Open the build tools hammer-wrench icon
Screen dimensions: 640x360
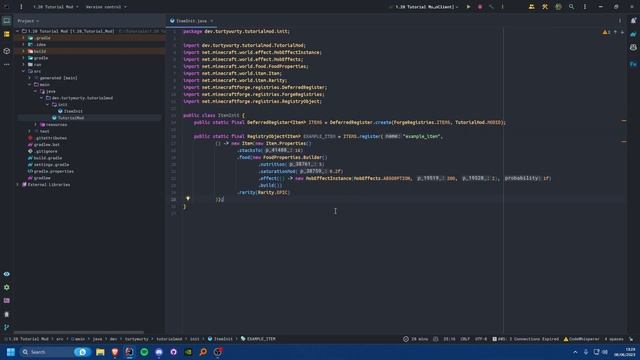pos(545,7)
